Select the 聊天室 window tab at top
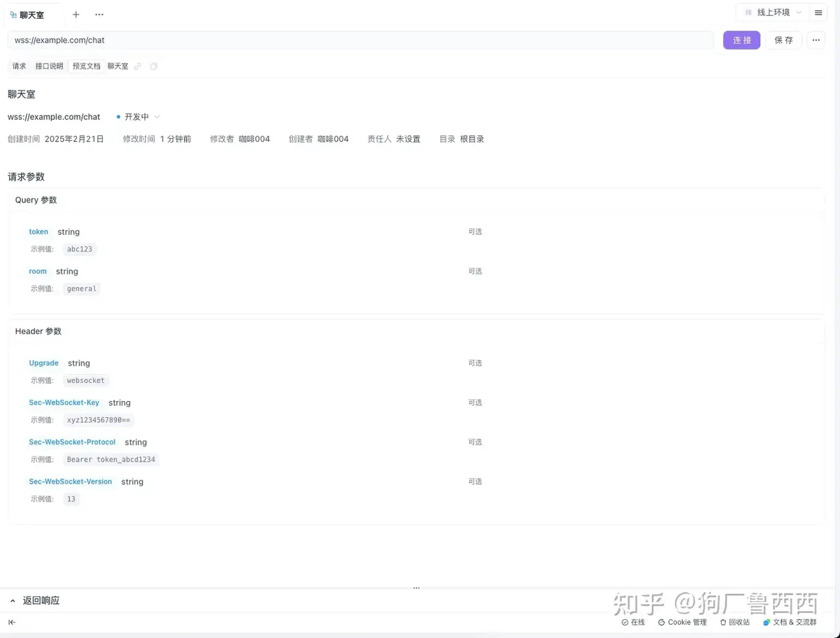Screen dimensions: 840x638 tap(32, 15)
